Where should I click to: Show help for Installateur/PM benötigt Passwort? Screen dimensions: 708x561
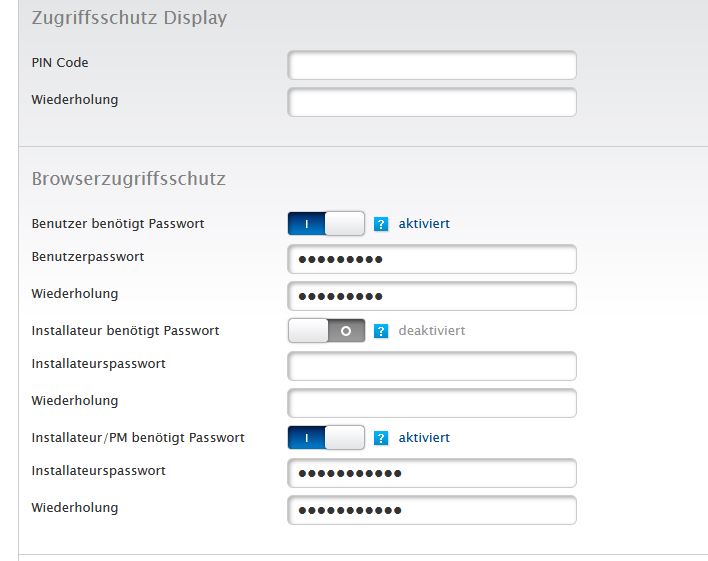pyautogui.click(x=381, y=438)
